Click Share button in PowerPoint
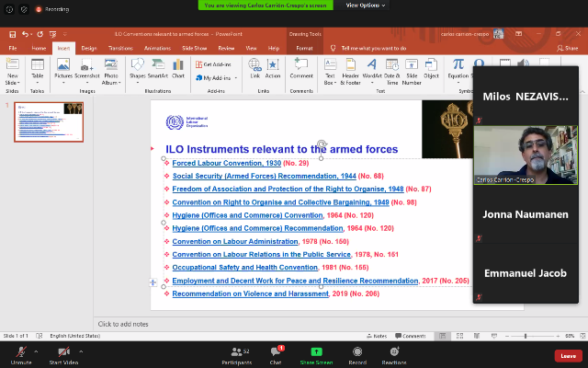588x368 pixels. (568, 48)
